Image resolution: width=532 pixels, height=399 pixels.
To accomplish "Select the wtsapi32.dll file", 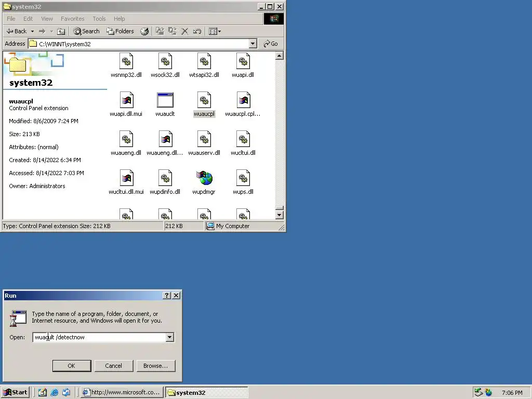I will (204, 65).
